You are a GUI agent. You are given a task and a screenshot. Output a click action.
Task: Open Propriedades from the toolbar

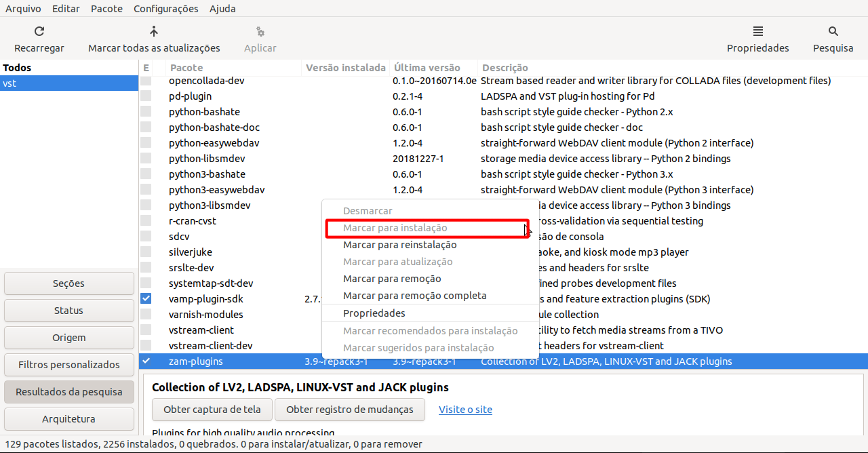757,39
